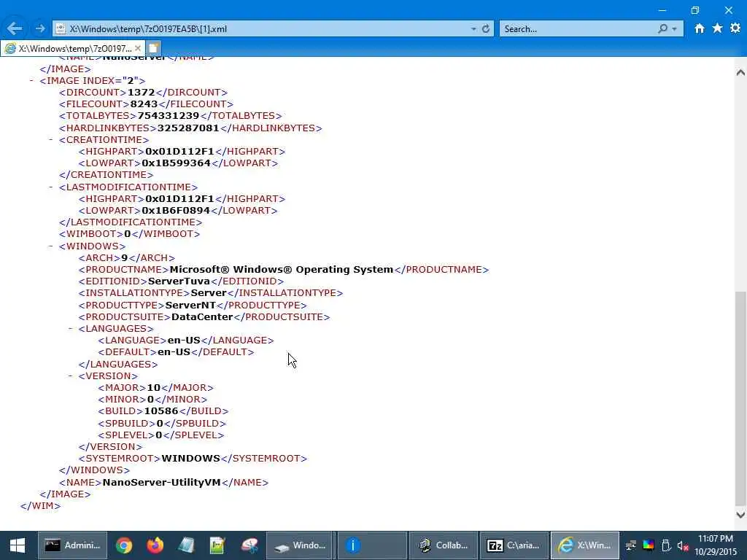Screen dimensions: 747x560
Task: Open a new tab
Action: coord(153,48)
